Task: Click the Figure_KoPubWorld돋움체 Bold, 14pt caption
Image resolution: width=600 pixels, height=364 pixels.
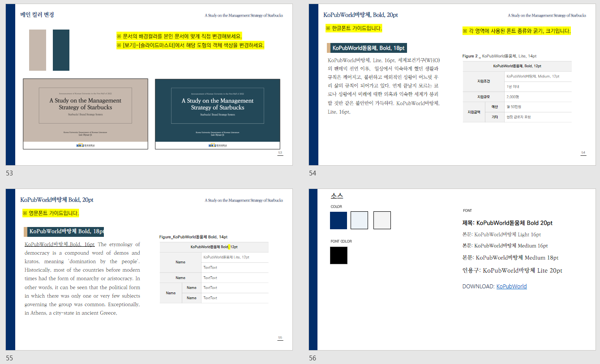Action: (193, 237)
